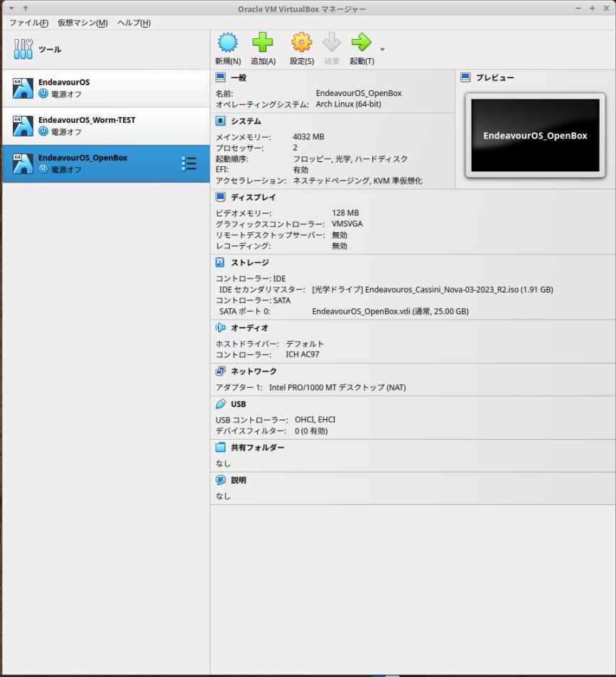Image resolution: width=616 pixels, height=677 pixels.
Task: Click the プレビュー panel icon
Action: tap(465, 77)
